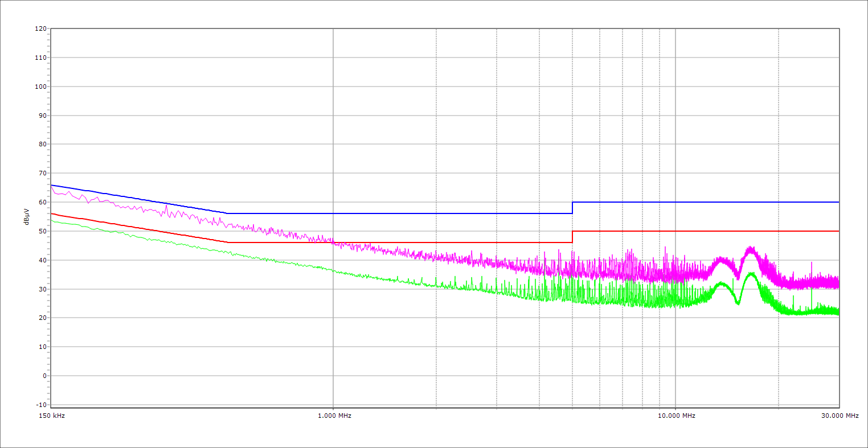Click the red limit line's vertical step

(x=572, y=237)
